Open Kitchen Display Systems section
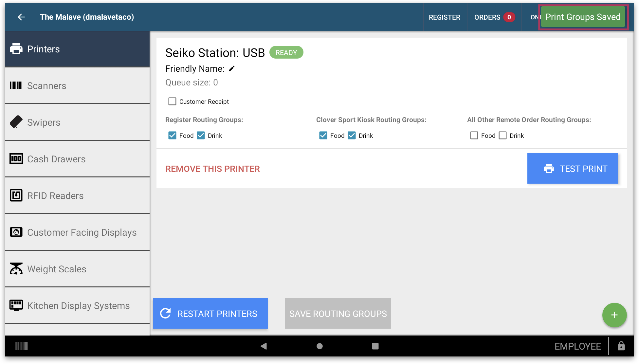Viewport: 639px width, 364px height. click(x=16, y=305)
